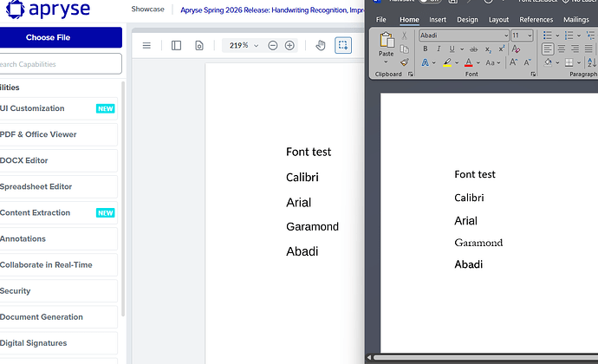Expand the Paste options arrow
Image resolution: width=598 pixels, height=364 pixels.
(x=386, y=62)
